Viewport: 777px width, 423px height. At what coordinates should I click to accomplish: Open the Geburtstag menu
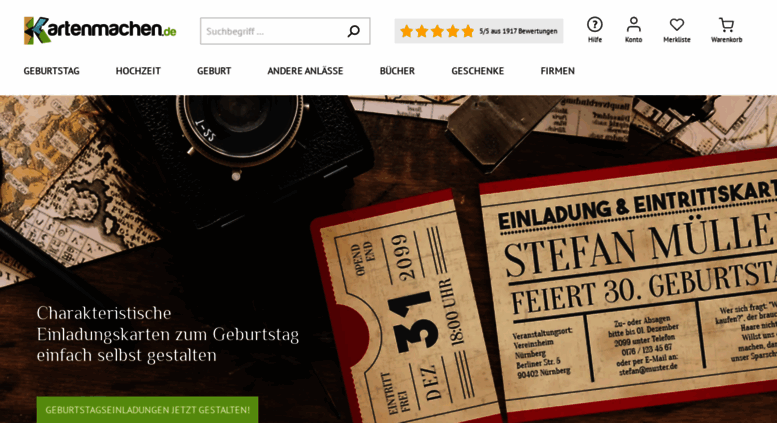pyautogui.click(x=52, y=71)
